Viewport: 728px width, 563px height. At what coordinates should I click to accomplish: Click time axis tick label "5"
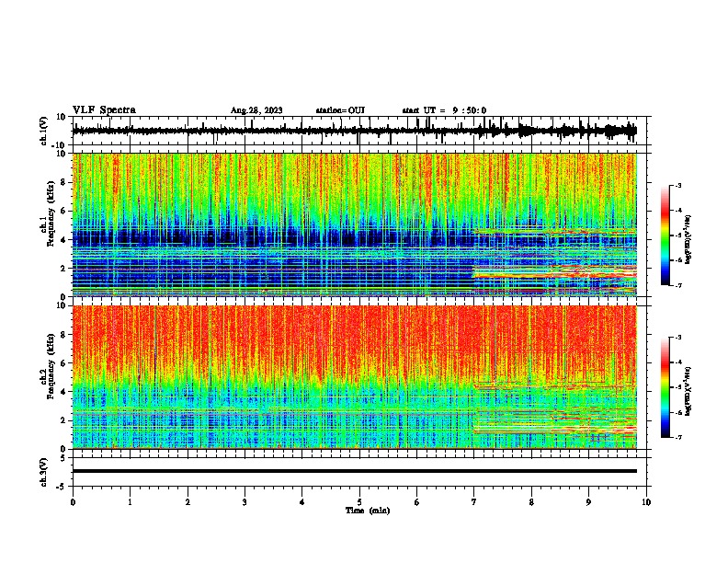359,501
